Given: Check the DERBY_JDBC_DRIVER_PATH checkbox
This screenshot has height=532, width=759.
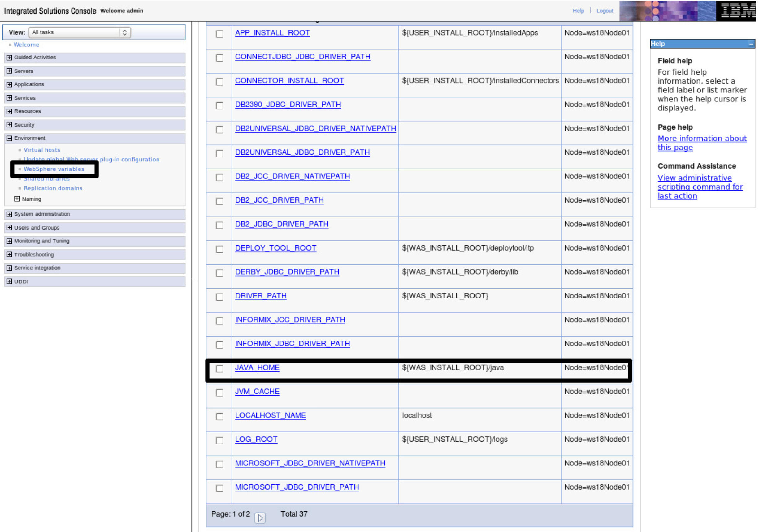Looking at the screenshot, I should pos(219,273).
